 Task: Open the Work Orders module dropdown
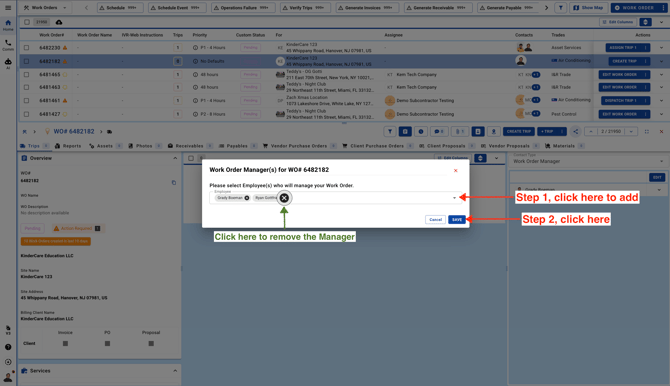[45, 8]
